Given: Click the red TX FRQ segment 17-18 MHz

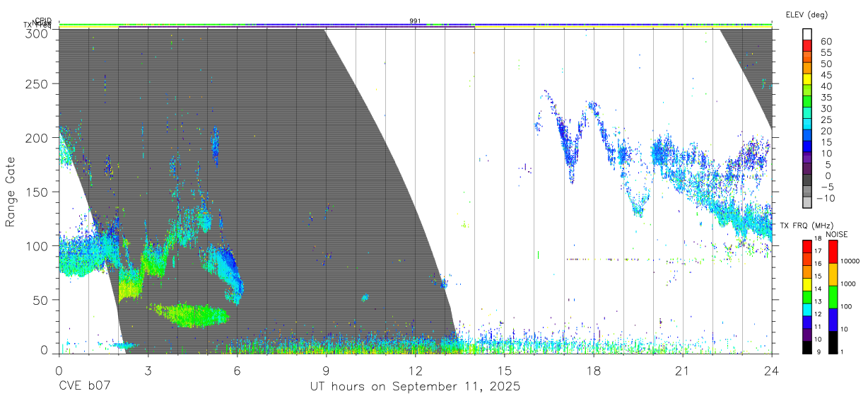Looking at the screenshot, I should [807, 245].
